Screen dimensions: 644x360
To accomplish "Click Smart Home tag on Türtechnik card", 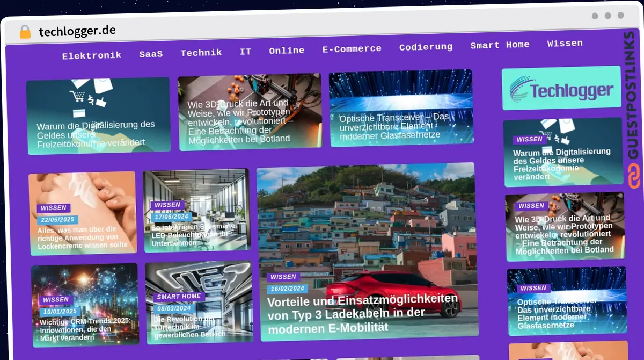I will pyautogui.click(x=179, y=297).
